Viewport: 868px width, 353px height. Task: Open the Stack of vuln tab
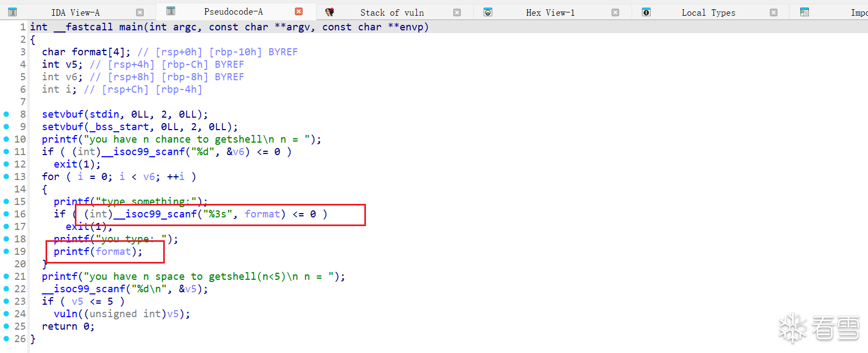(392, 12)
